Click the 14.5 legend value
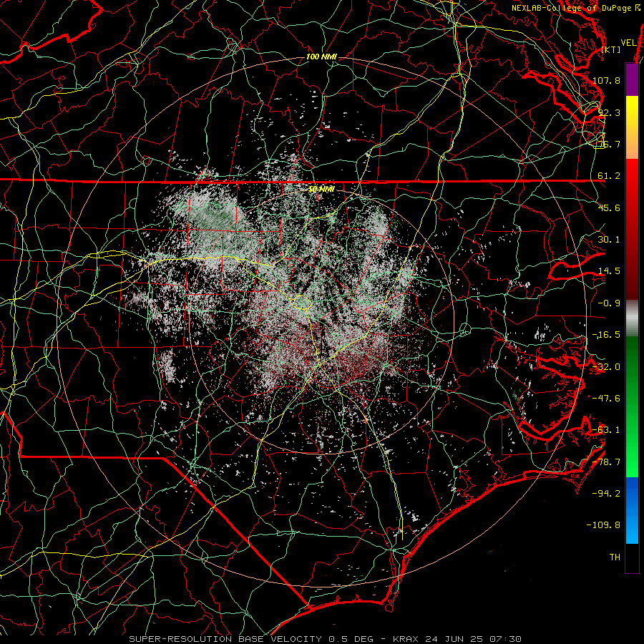The image size is (644, 644). [x=609, y=271]
